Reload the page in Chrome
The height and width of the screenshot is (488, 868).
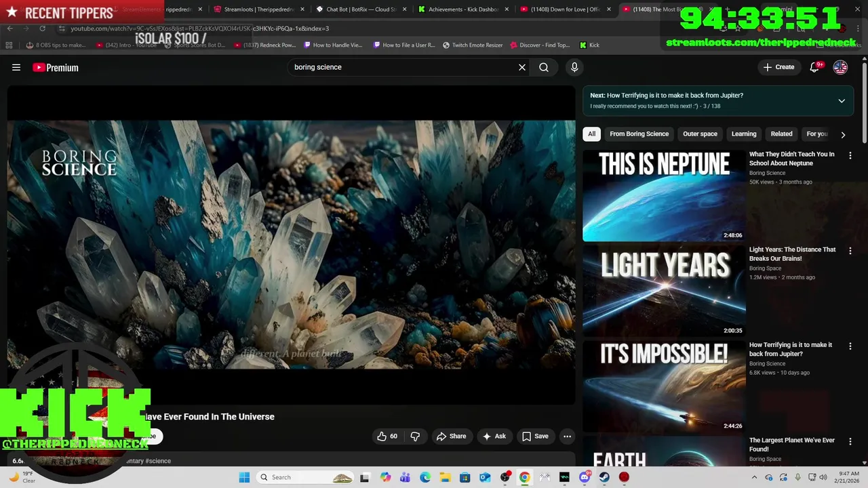[42, 28]
